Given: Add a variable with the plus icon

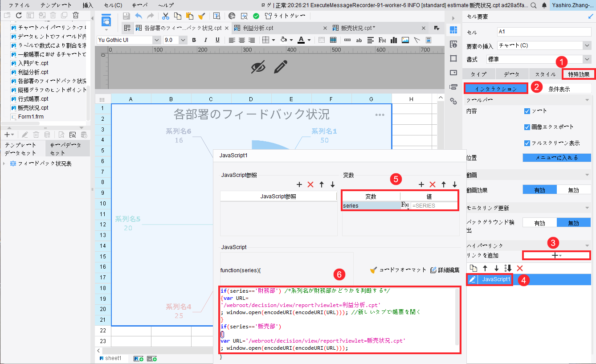Looking at the screenshot, I should (x=421, y=184).
